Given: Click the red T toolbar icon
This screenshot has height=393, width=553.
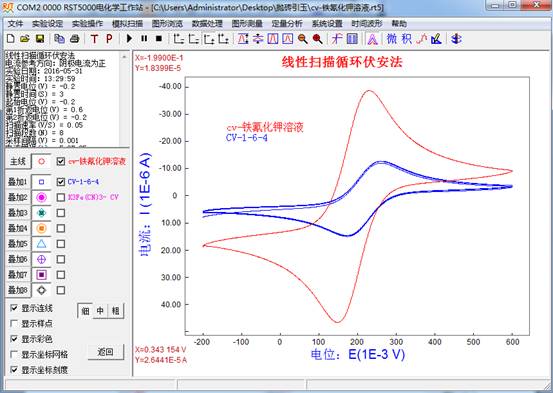Looking at the screenshot, I should click(94, 39).
